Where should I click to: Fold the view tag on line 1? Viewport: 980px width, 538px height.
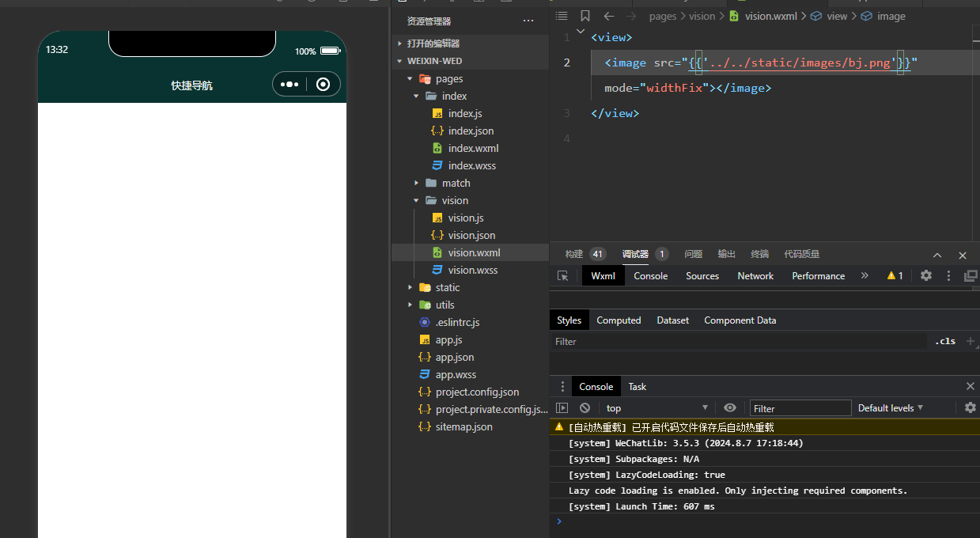581,32
